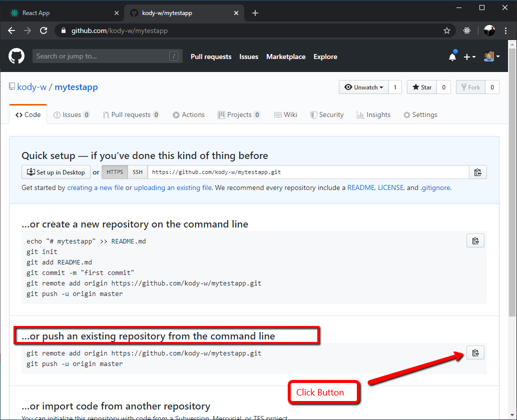
Task: Focus the Search or jump to field
Action: pyautogui.click(x=108, y=56)
